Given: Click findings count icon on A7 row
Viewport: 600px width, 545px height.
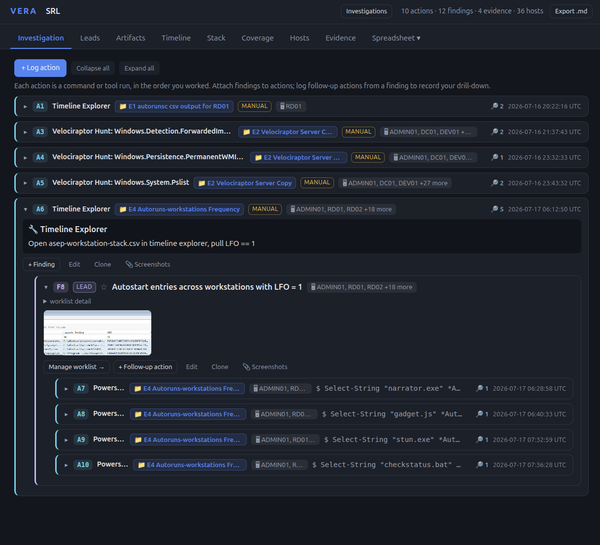Looking at the screenshot, I should coord(482,388).
